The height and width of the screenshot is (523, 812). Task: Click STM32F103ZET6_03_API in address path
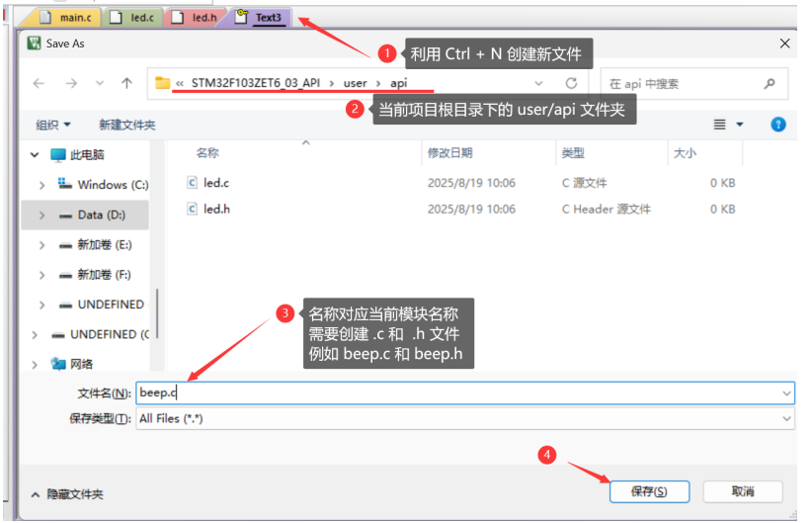tap(255, 83)
